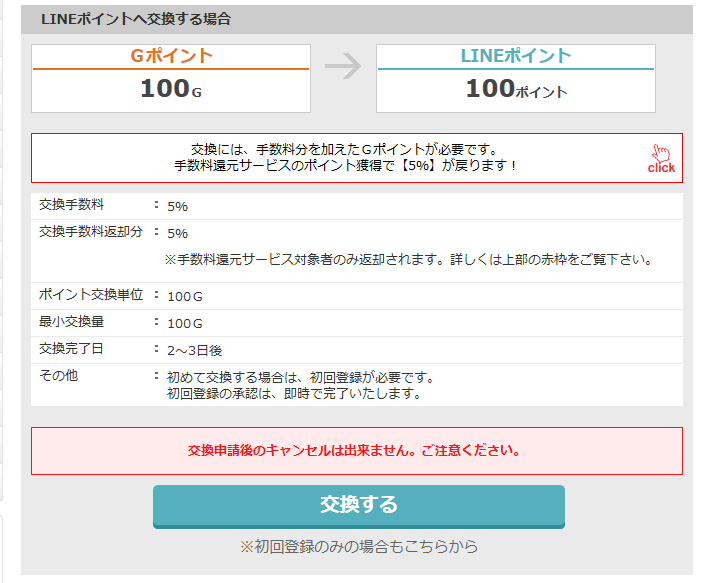Click the 100G value for ポイント交換単位

click(185, 297)
